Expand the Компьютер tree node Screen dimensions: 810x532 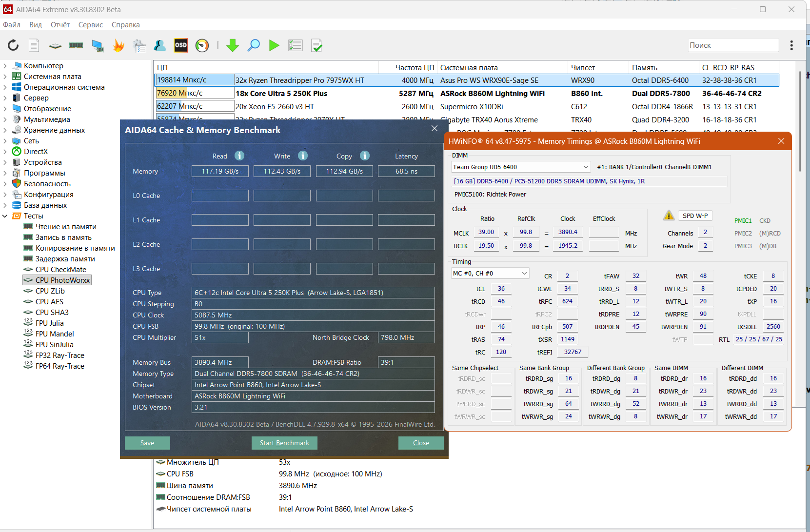coord(5,66)
